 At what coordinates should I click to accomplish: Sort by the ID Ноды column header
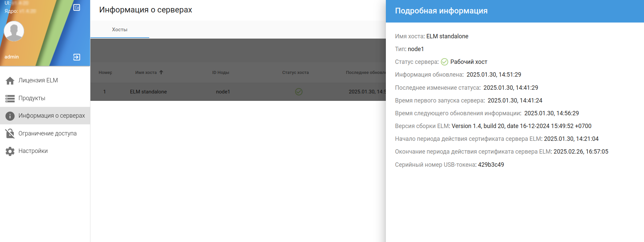[220, 73]
